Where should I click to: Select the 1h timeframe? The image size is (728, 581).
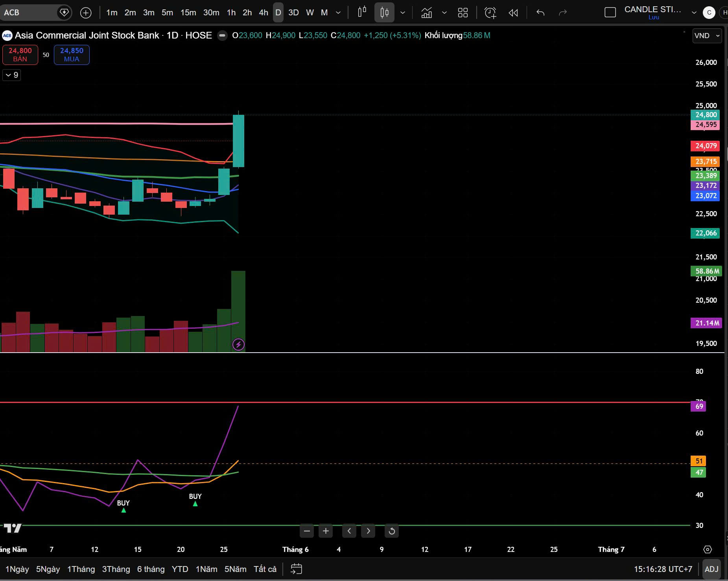(231, 13)
